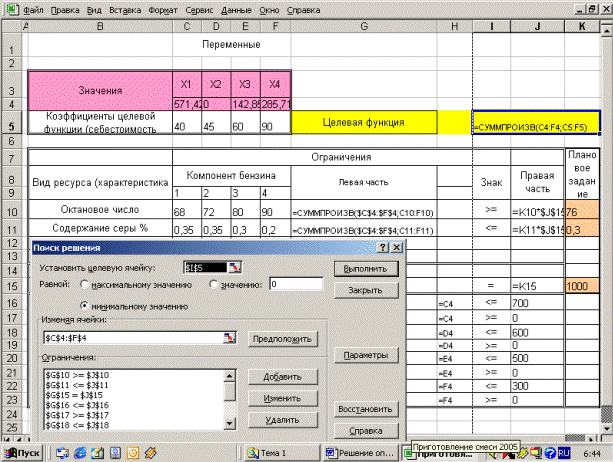Select column K header
Screen dimensions: 613x462
(x=582, y=26)
